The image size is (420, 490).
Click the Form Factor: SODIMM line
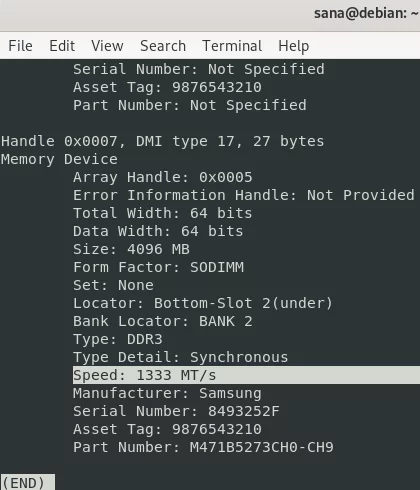click(158, 267)
